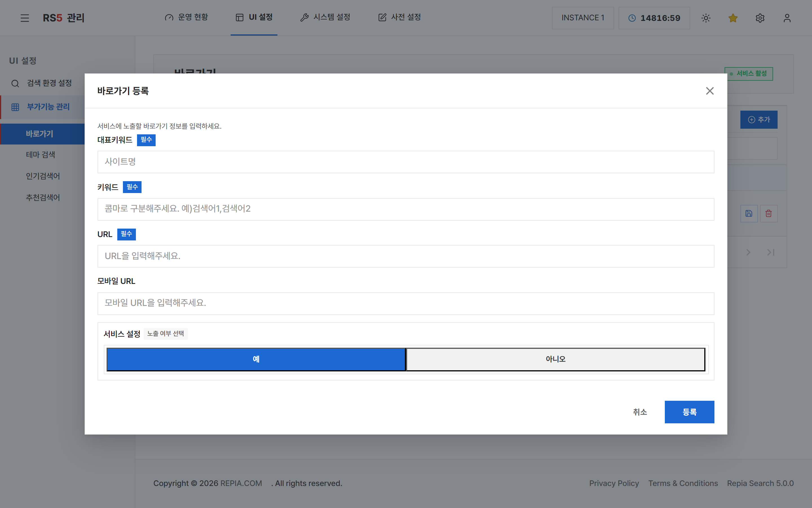Click the URL input field

406,256
